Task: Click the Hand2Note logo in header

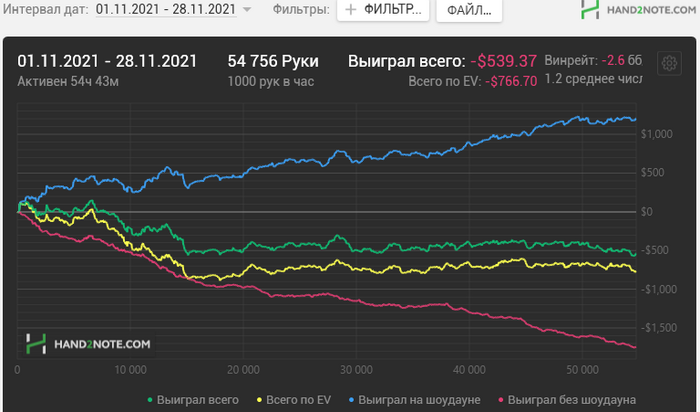Action: pos(638,9)
